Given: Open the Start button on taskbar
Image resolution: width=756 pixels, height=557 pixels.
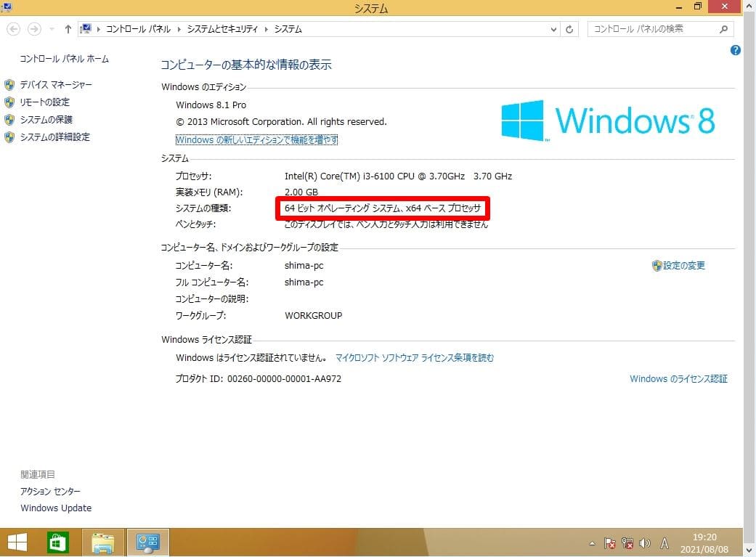Looking at the screenshot, I should 18,542.
